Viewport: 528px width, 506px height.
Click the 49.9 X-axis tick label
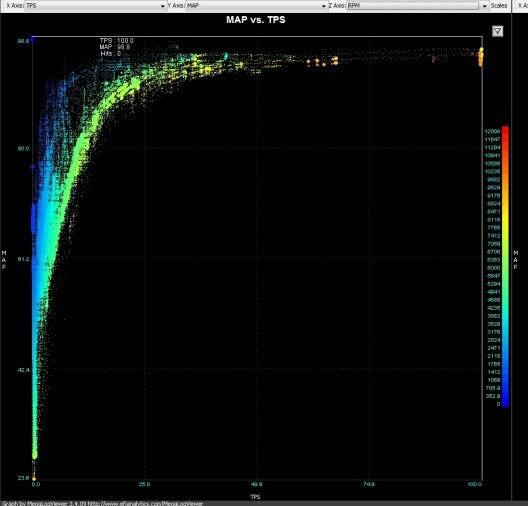(x=256, y=484)
